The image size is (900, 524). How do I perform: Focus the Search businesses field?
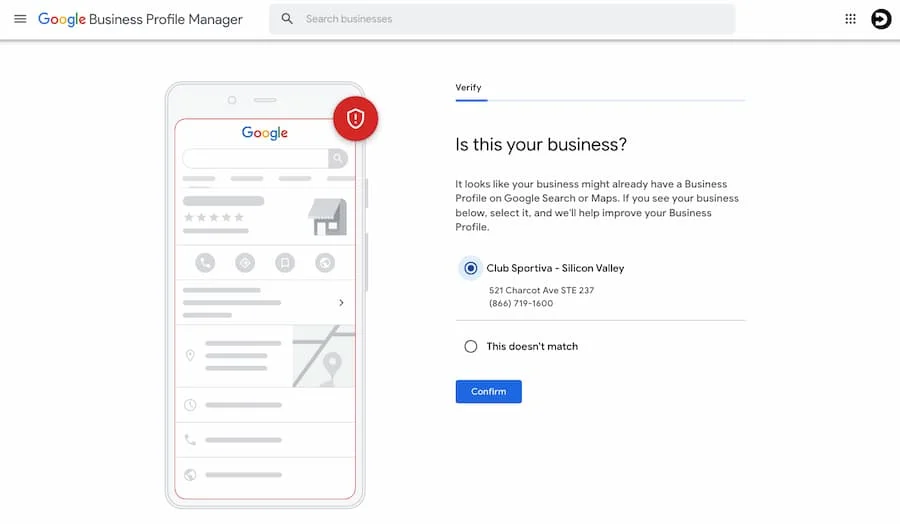(502, 19)
